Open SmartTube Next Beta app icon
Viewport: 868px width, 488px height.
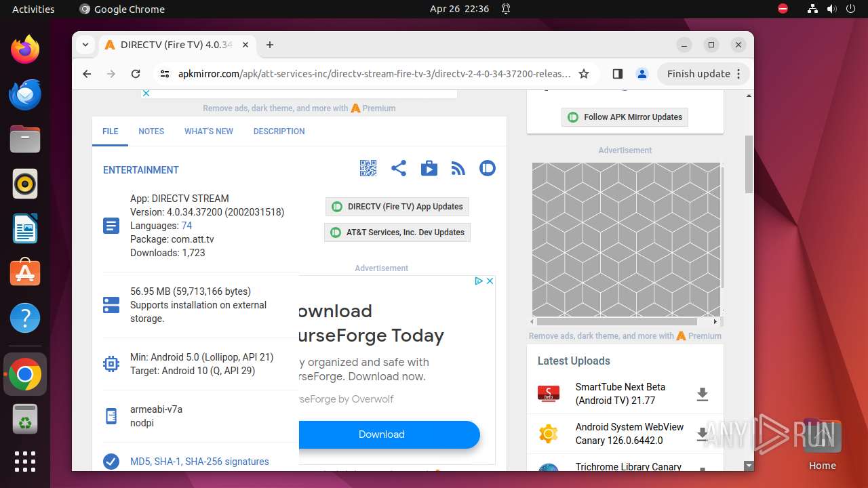(x=548, y=394)
